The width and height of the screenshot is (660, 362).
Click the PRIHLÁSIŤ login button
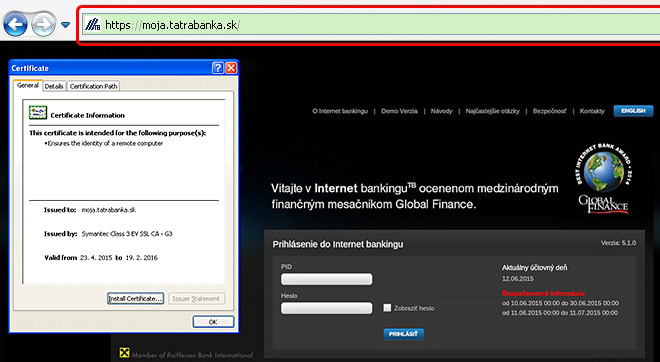coord(403,334)
